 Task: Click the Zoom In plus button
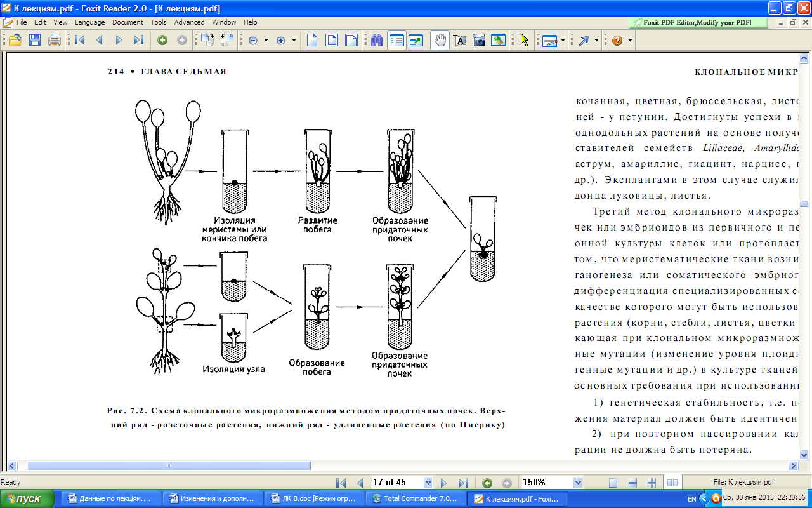coord(282,40)
